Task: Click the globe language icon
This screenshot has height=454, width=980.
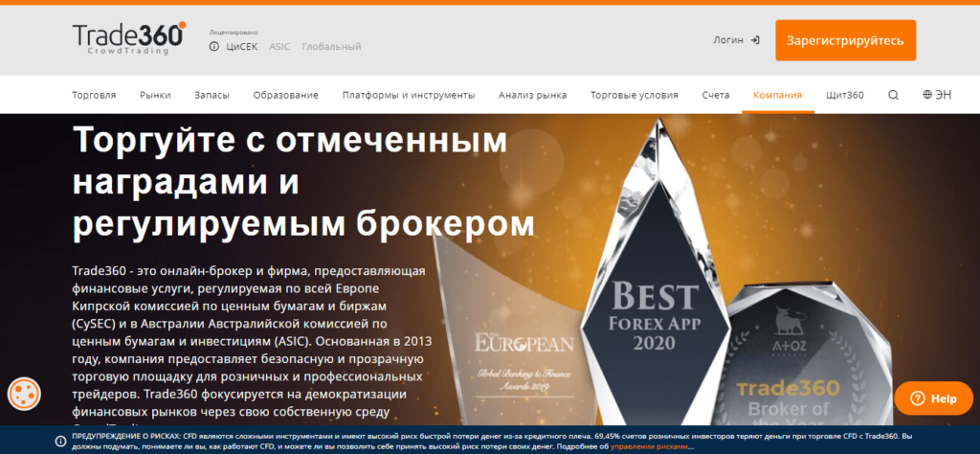Action: (926, 95)
